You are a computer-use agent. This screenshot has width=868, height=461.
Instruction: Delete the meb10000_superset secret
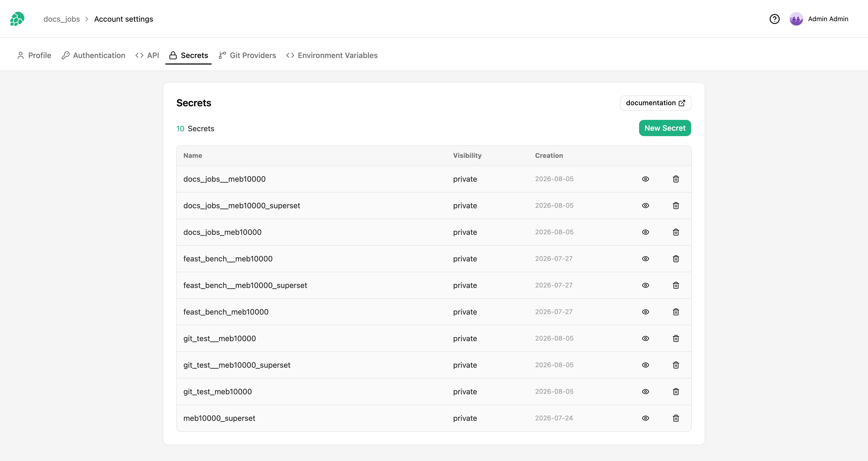pyautogui.click(x=676, y=418)
